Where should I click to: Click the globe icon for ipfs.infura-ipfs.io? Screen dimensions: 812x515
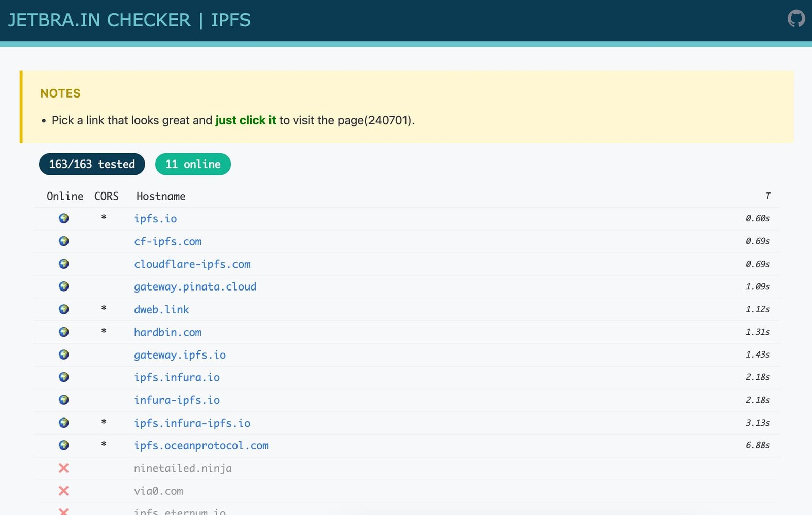tap(64, 423)
